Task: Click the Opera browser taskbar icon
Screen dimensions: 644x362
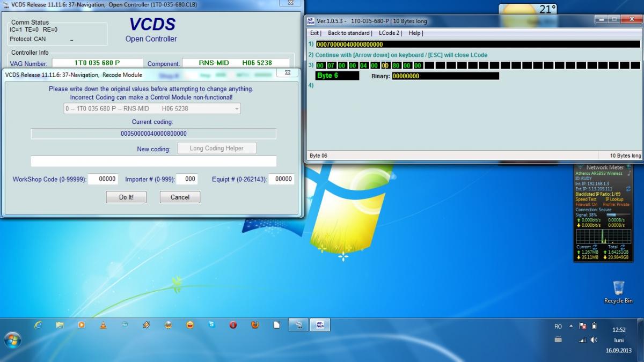Action: (x=233, y=325)
